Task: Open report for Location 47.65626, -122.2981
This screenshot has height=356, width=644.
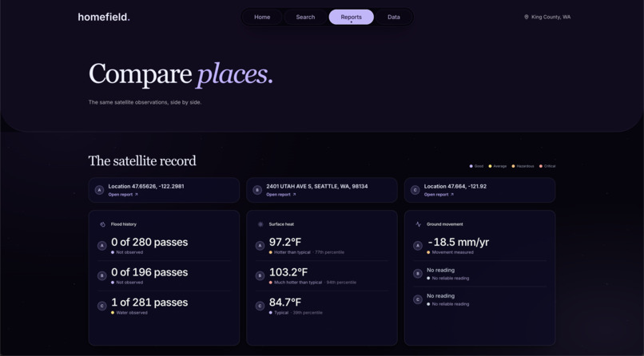Action: [123, 195]
